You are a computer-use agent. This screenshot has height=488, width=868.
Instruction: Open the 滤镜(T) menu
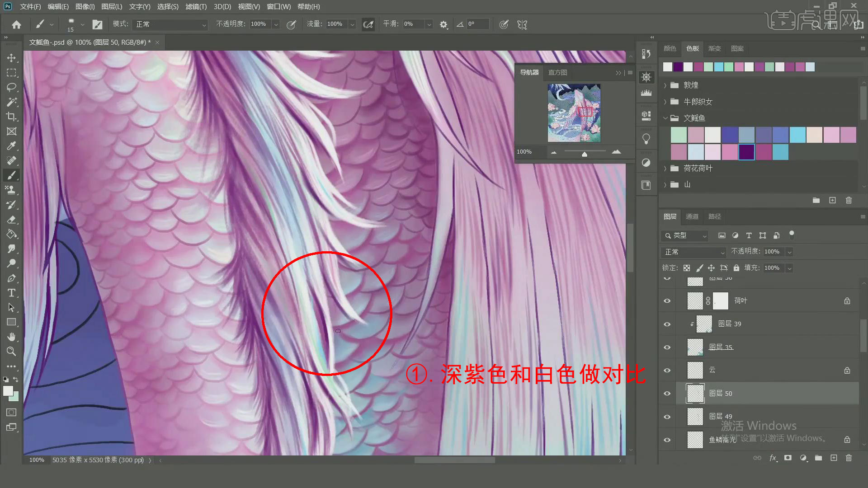[x=196, y=7]
